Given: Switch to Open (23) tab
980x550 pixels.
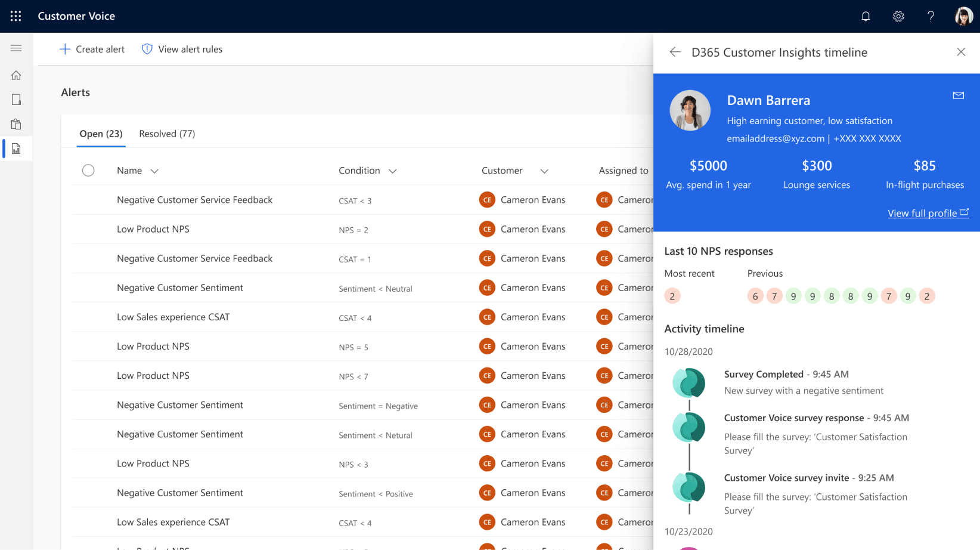Looking at the screenshot, I should [101, 134].
